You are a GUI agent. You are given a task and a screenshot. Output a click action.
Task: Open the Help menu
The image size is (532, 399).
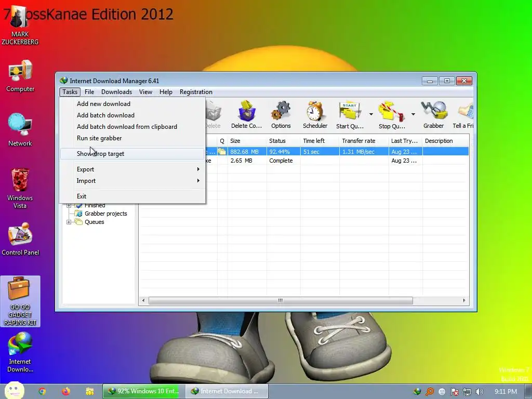point(166,92)
